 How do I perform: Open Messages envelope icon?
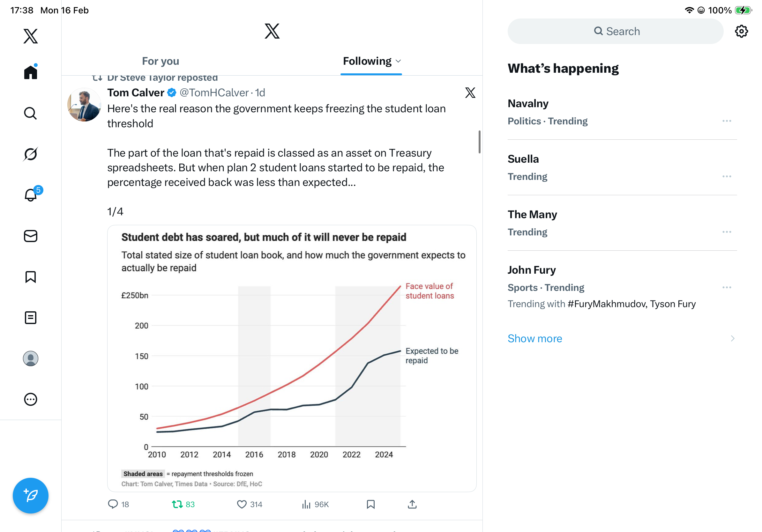(x=31, y=236)
